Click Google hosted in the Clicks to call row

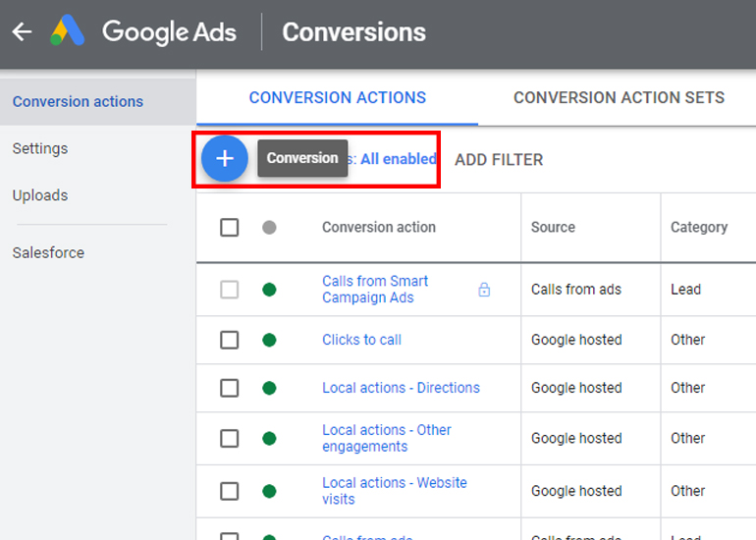[576, 340]
